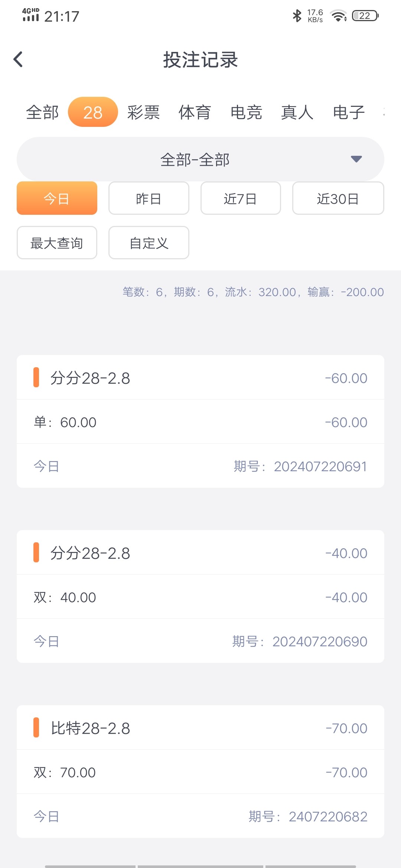
Task: Tap the Wi-Fi status icon
Action: pyautogui.click(x=339, y=16)
